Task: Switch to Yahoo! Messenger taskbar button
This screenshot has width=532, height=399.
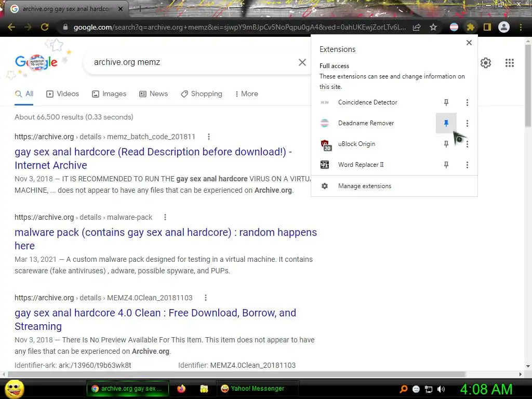Action: tap(258, 389)
